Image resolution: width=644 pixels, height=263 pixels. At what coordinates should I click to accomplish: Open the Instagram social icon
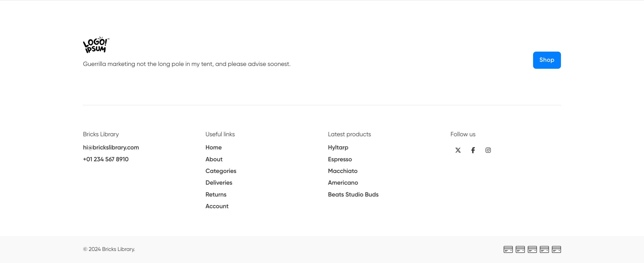tap(488, 150)
